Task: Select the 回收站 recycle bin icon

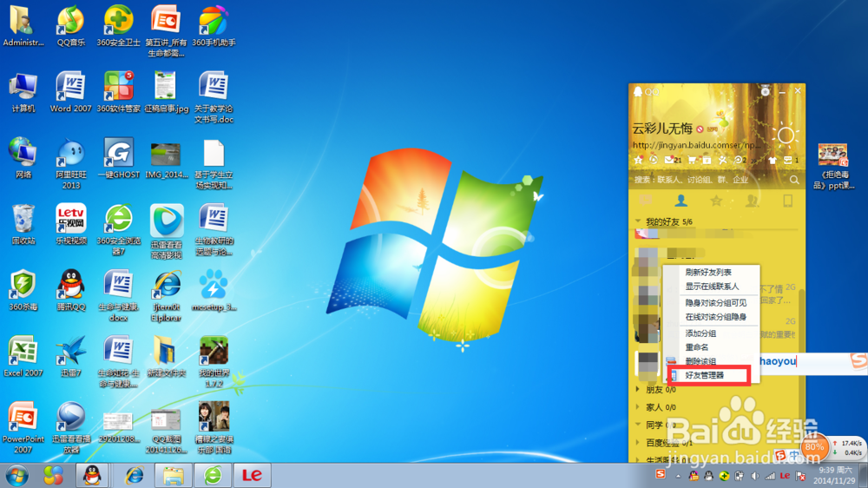Action: tap(23, 224)
